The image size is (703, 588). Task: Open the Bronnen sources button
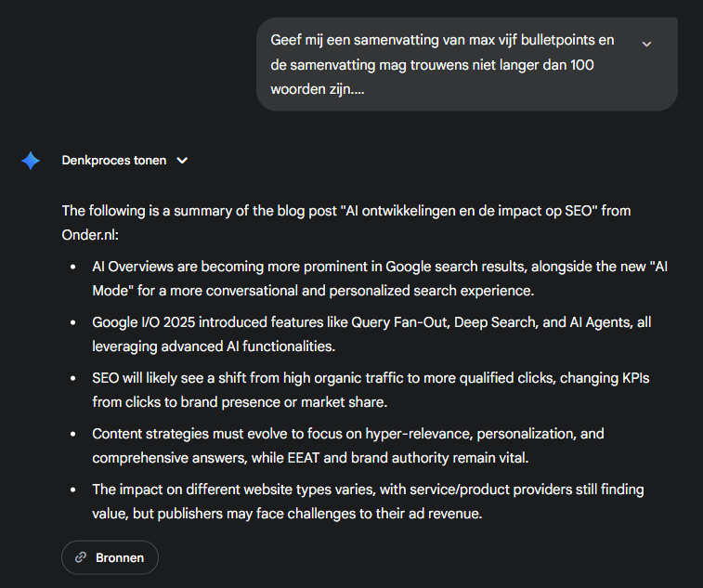pyautogui.click(x=110, y=557)
